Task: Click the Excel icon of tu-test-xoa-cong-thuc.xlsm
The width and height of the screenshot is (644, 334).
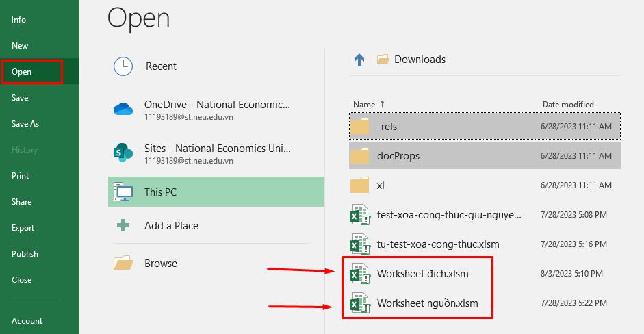Action: pyautogui.click(x=360, y=244)
